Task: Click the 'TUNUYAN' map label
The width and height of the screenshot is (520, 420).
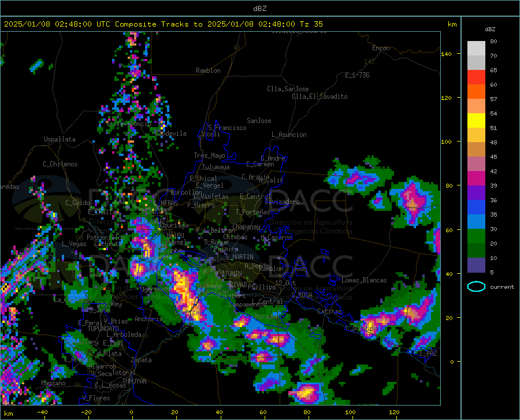Action: (134, 381)
